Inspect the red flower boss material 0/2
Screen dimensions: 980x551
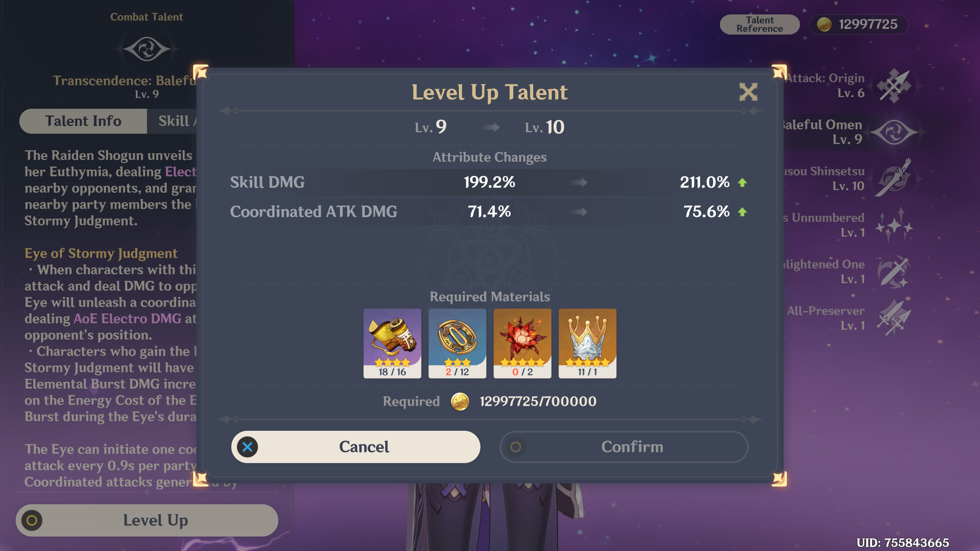[522, 343]
